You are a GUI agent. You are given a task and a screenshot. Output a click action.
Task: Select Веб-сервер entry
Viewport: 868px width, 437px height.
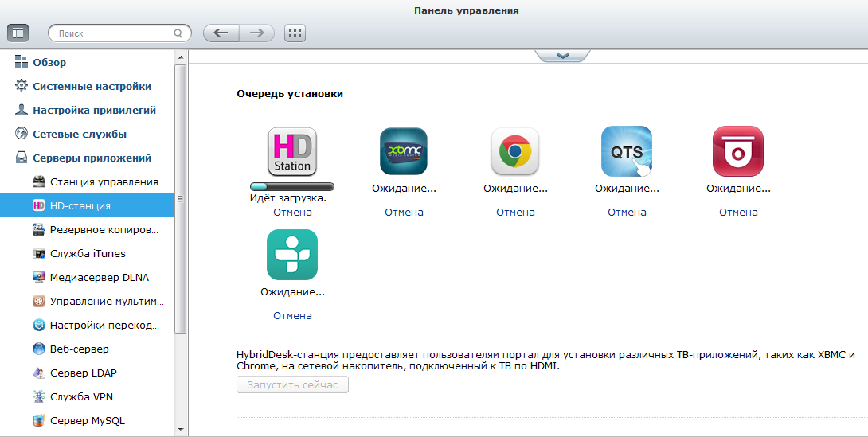(79, 349)
